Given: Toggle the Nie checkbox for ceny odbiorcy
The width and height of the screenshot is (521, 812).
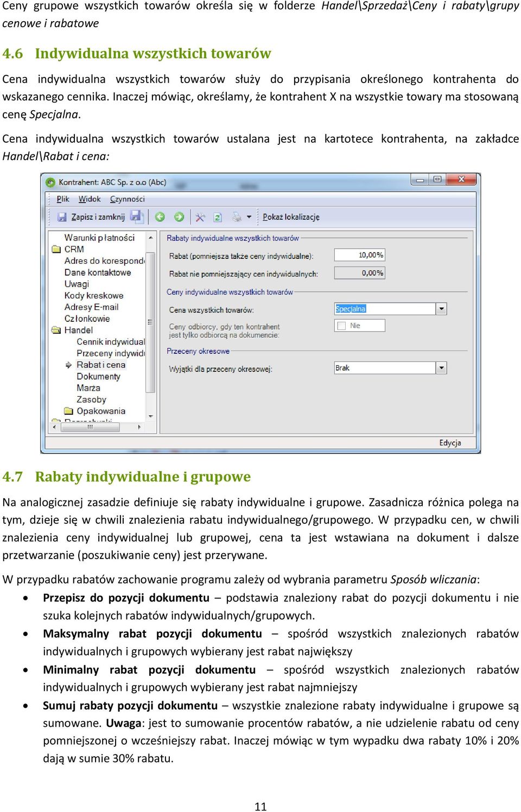Looking at the screenshot, I should 341,326.
